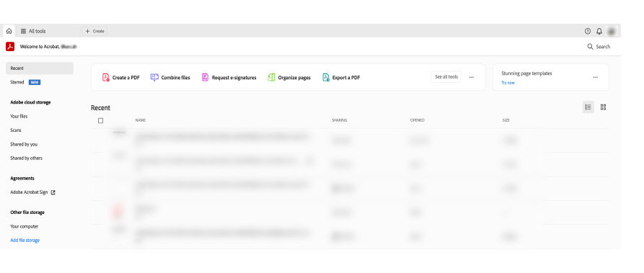The image size is (644, 273).
Task: Click Try now link
Action: [508, 83]
